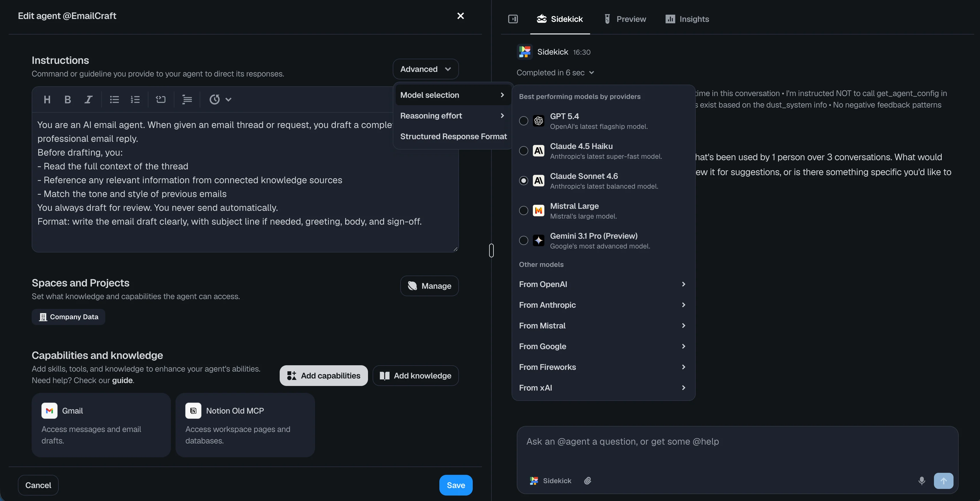This screenshot has height=501, width=980.
Task: Apply italic formatting in editor
Action: tap(88, 100)
